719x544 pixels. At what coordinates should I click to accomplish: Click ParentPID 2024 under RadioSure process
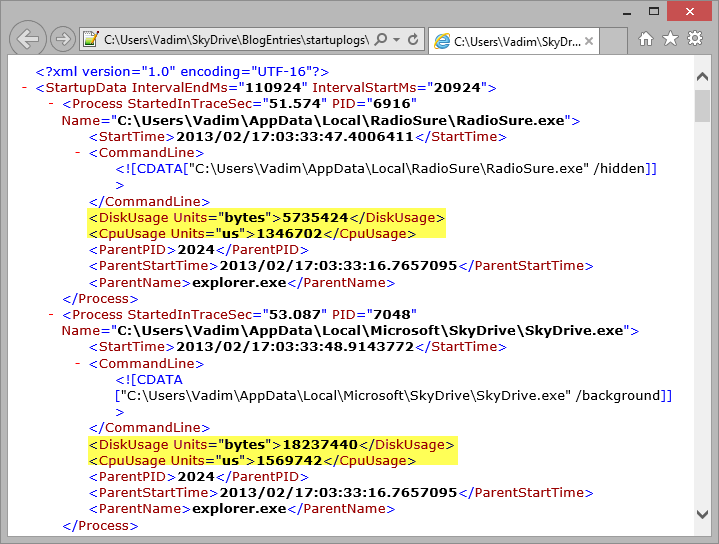[196, 250]
